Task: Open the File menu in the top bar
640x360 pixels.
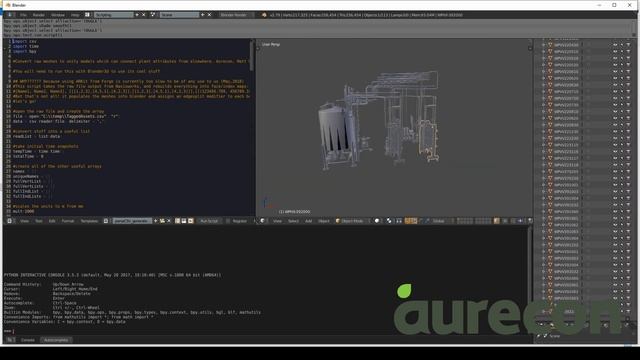Action: [x=23, y=15]
